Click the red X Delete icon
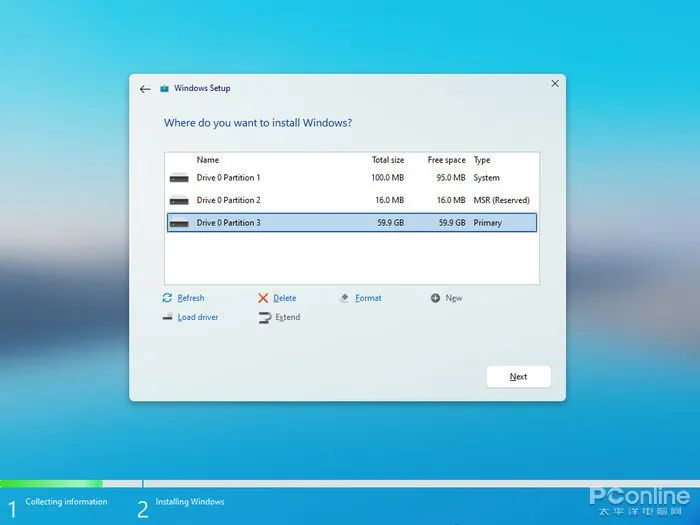 click(x=263, y=298)
